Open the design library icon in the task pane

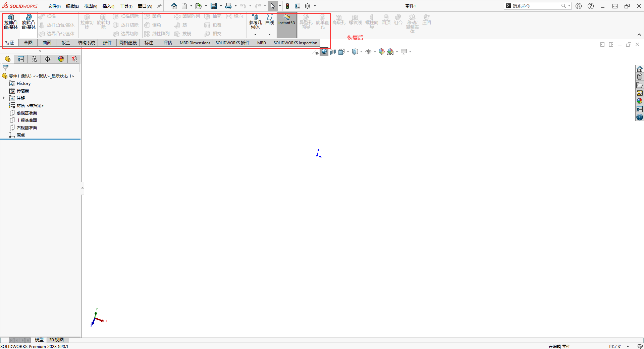tap(640, 77)
